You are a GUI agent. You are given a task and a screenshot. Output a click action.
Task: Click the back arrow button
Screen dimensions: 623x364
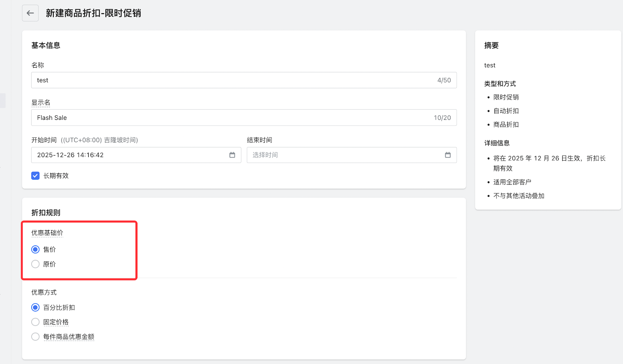pos(30,13)
